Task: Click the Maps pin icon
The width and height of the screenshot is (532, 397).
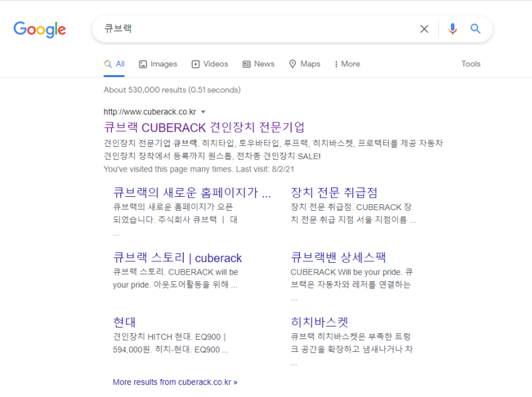Action: pyautogui.click(x=293, y=64)
